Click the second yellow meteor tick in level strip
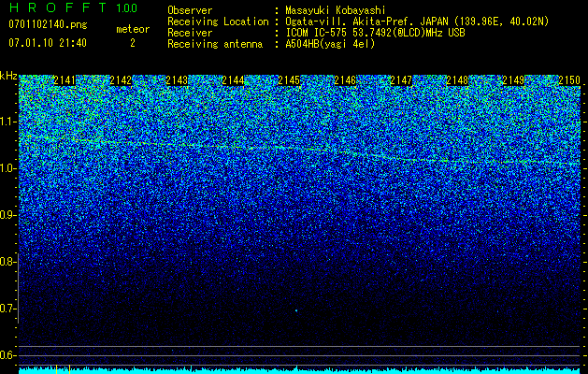 click(69, 369)
